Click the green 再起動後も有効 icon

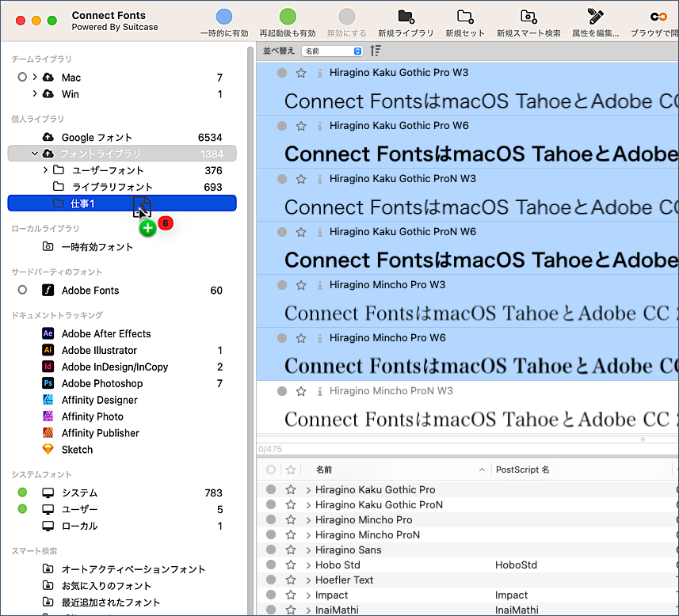(x=288, y=17)
